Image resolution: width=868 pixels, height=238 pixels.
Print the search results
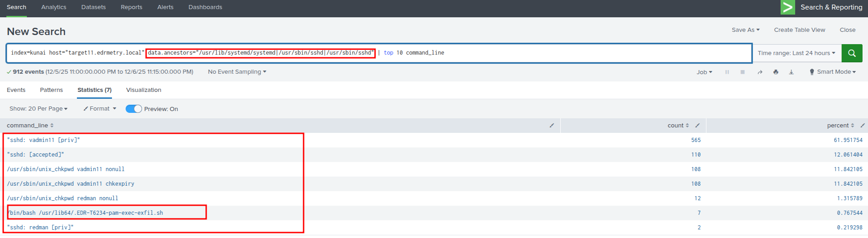776,72
